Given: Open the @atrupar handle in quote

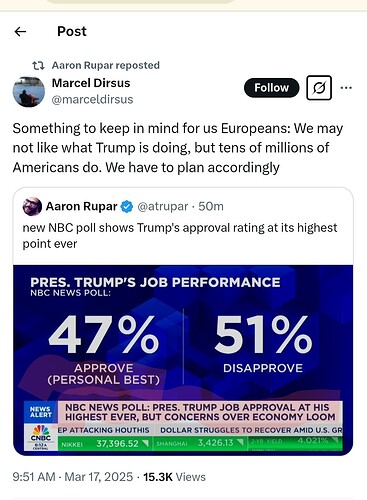Looking at the screenshot, I should click(163, 207).
